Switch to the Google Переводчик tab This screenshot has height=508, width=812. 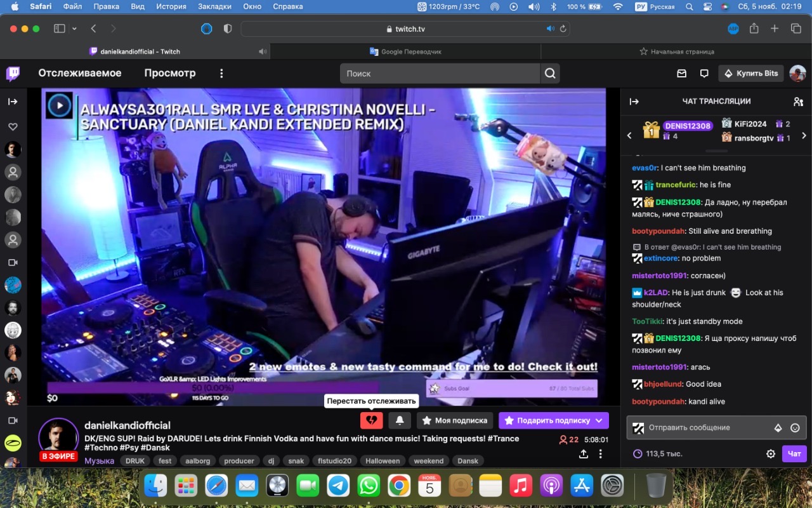coord(405,51)
